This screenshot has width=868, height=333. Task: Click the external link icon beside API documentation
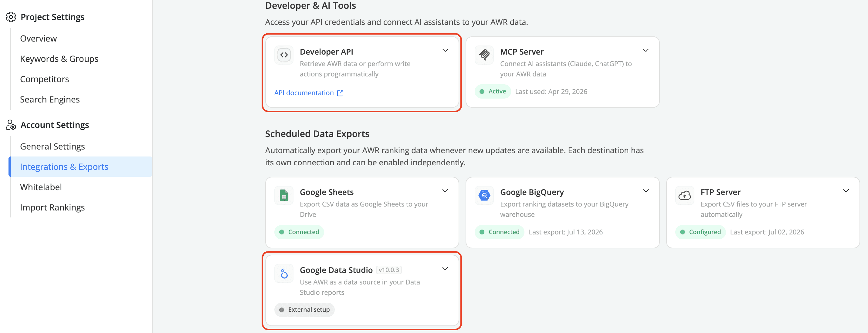coord(340,93)
